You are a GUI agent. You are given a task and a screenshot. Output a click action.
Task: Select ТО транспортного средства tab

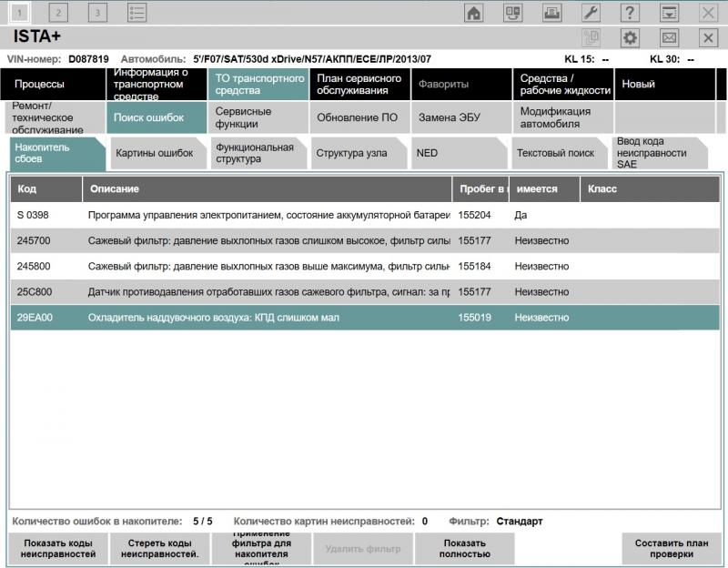(258, 84)
